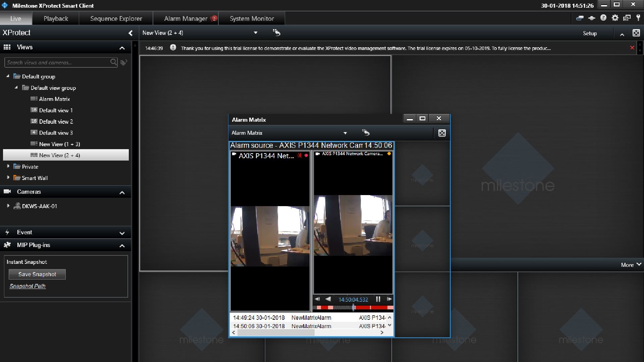Select Default view 1
Screen dimensions: 644x362
(x=56, y=110)
